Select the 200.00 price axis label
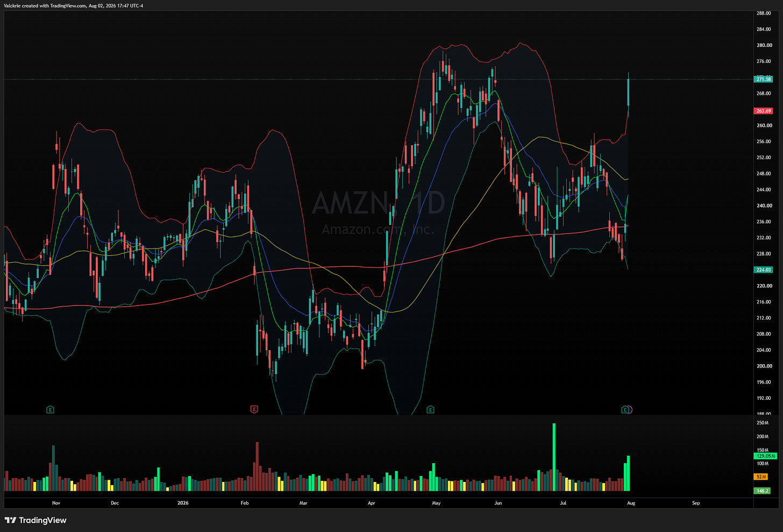The image size is (783, 532). point(764,366)
